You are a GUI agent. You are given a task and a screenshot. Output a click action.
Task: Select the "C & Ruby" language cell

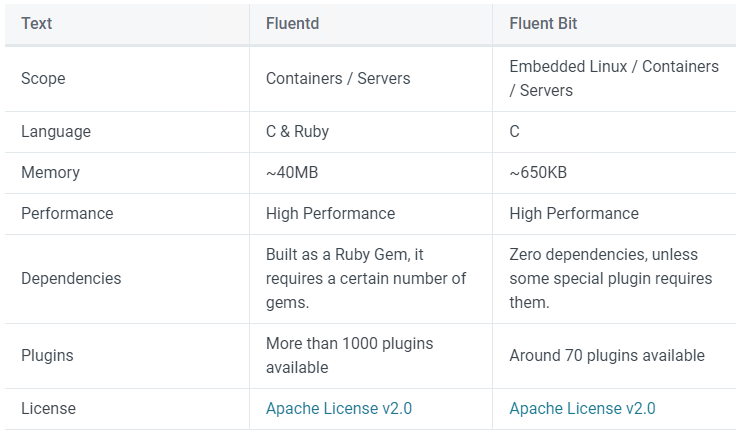[x=297, y=131]
